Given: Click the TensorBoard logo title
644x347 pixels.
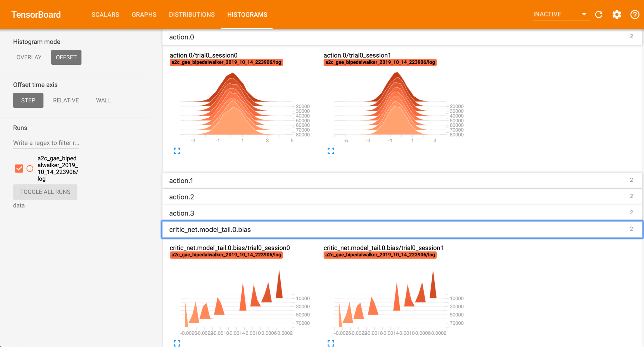Looking at the screenshot, I should [x=36, y=15].
